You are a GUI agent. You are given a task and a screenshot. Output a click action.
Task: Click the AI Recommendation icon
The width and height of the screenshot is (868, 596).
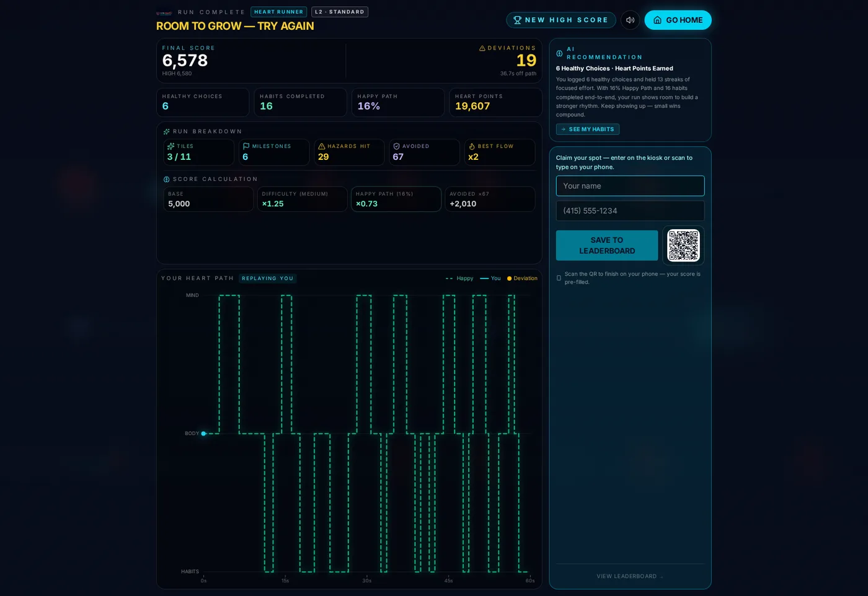tap(559, 53)
